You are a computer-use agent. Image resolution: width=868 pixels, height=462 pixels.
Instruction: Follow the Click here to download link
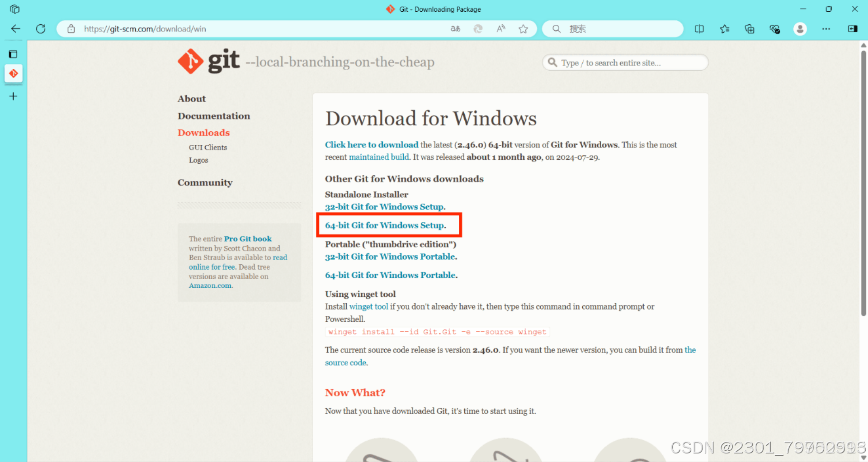(x=371, y=145)
